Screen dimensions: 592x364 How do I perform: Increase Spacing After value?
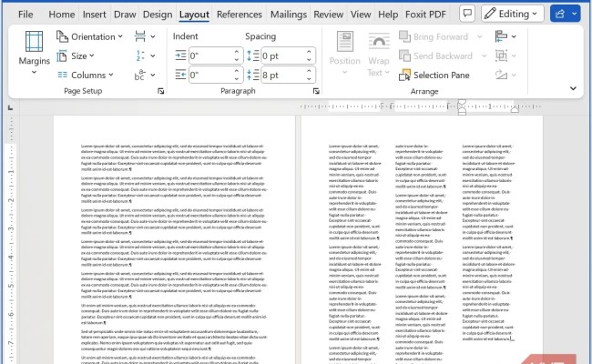[309, 71]
